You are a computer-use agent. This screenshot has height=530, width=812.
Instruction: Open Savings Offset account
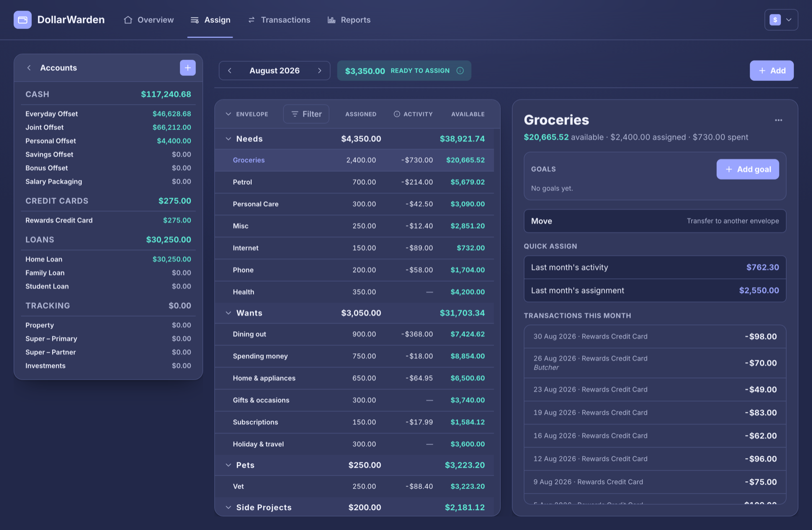108,154
